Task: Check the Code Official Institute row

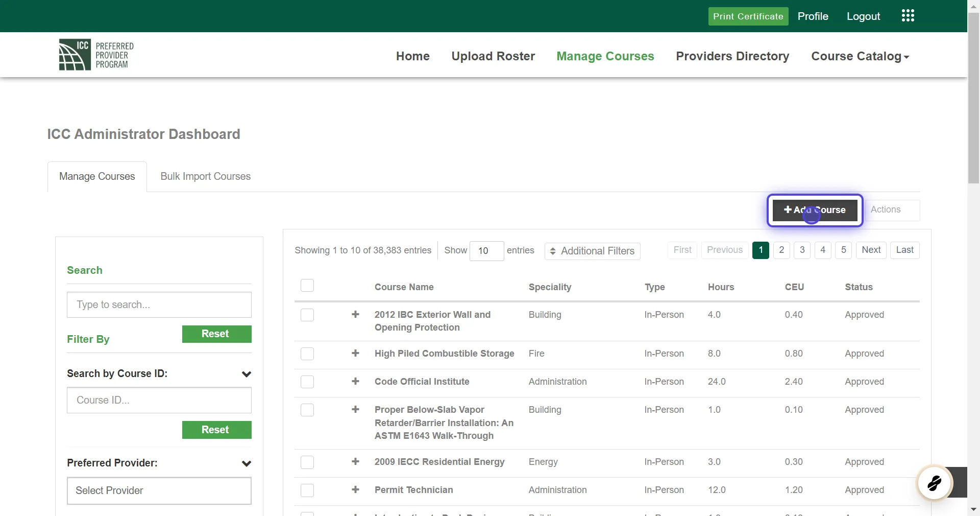Action: click(x=307, y=382)
